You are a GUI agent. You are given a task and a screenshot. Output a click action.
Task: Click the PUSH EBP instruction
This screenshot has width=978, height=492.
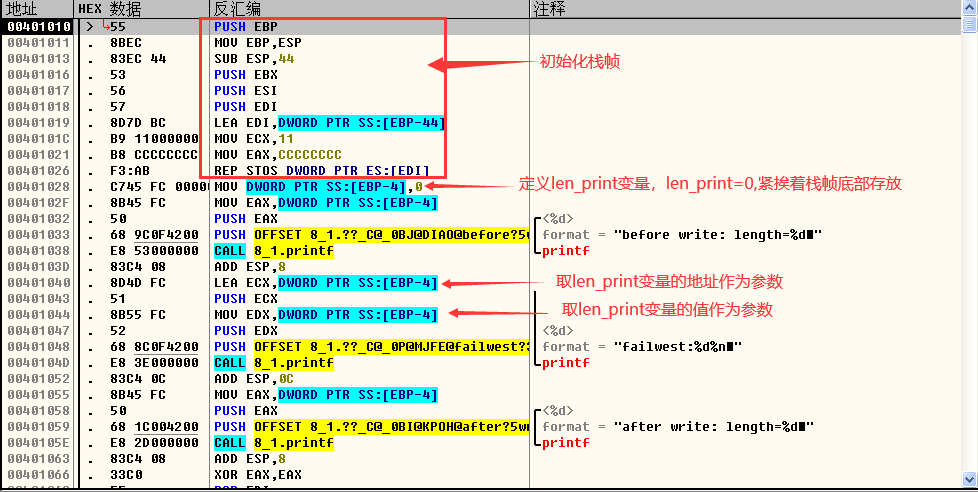[246, 27]
